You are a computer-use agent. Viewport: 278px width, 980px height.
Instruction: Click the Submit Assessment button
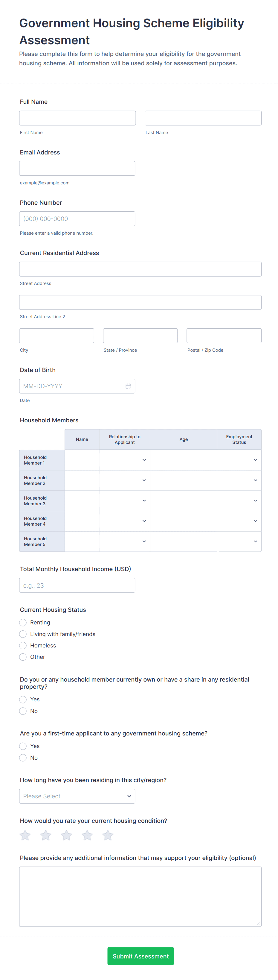point(140,956)
